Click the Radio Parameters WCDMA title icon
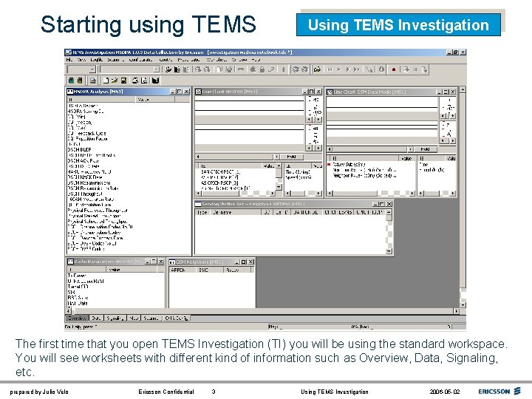 [70, 262]
